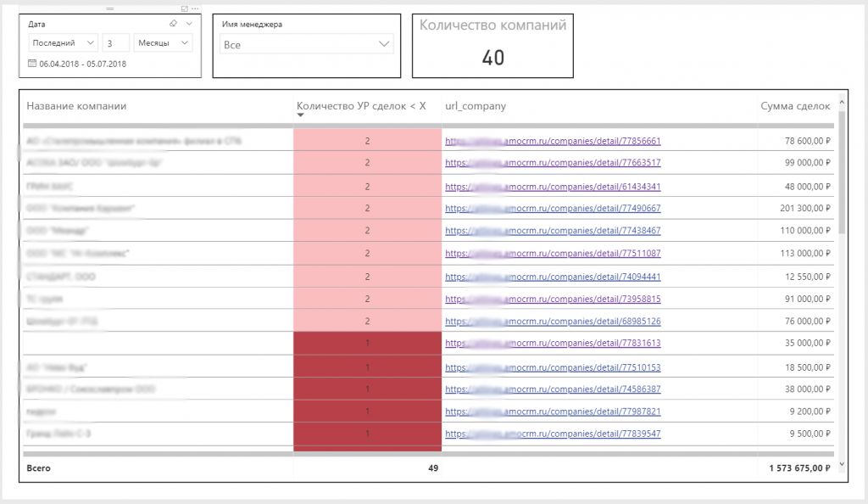This screenshot has width=868, height=504.
Task: Open more options ellipsis above the date slicer
Action: tap(195, 8)
